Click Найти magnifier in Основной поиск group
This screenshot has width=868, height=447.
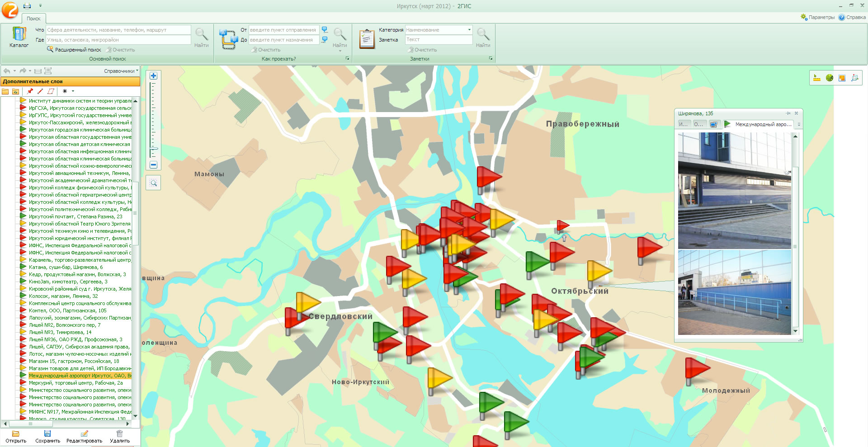point(202,38)
